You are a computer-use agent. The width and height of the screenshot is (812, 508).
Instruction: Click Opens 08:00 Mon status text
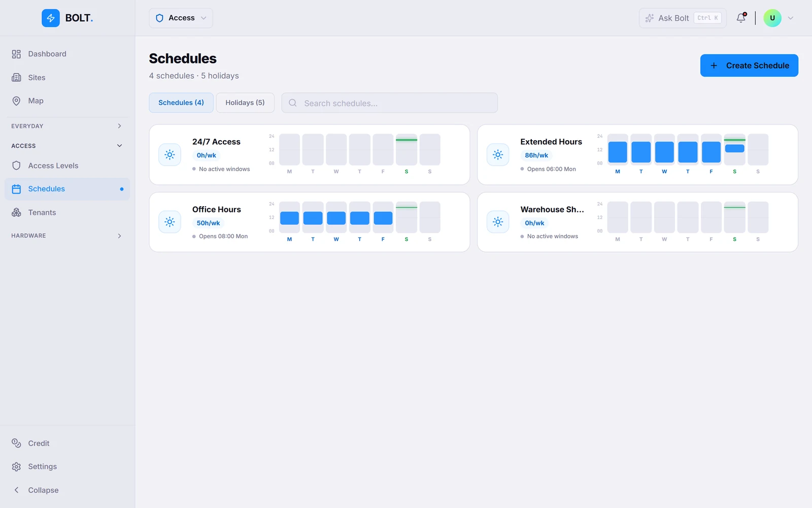coord(223,236)
